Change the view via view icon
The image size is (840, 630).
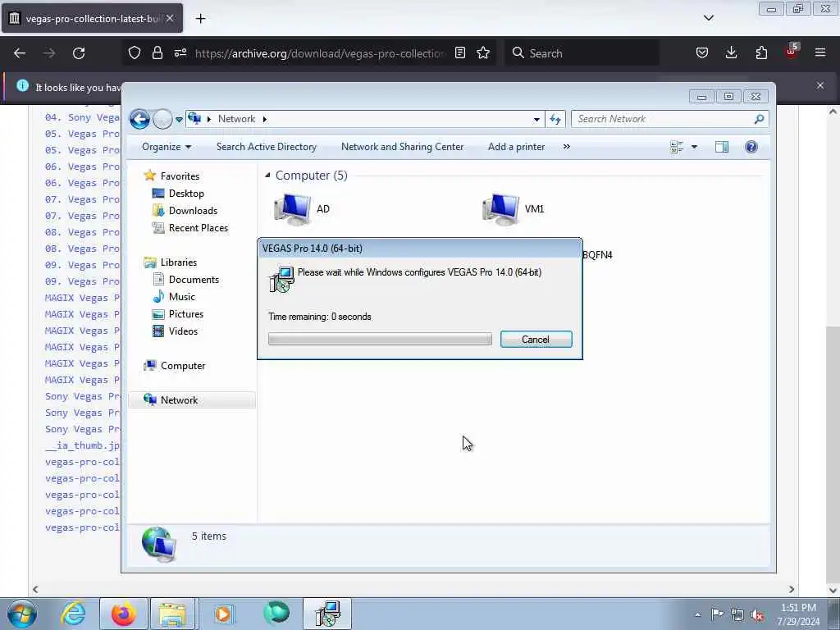pyautogui.click(x=677, y=147)
